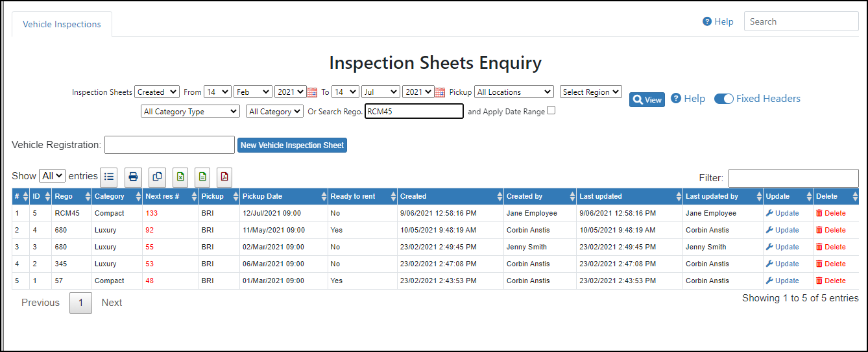The height and width of the screenshot is (352, 868).
Task: Focus the Filter text field
Action: point(793,178)
